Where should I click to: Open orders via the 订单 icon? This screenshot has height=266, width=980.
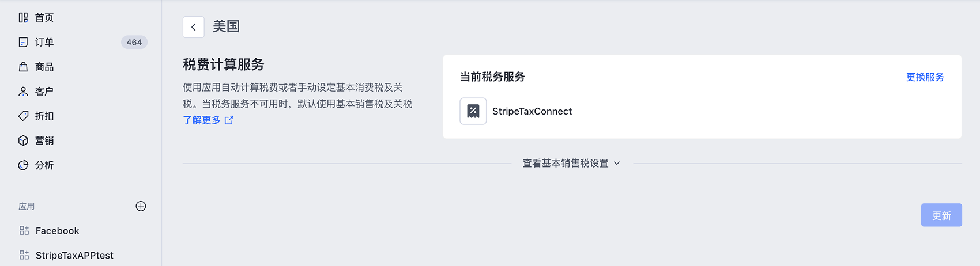tap(23, 42)
